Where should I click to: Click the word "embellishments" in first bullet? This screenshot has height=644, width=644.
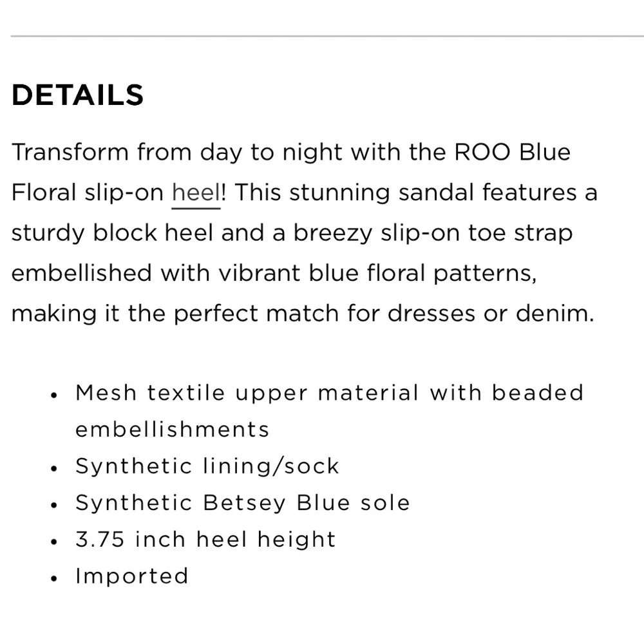172,430
